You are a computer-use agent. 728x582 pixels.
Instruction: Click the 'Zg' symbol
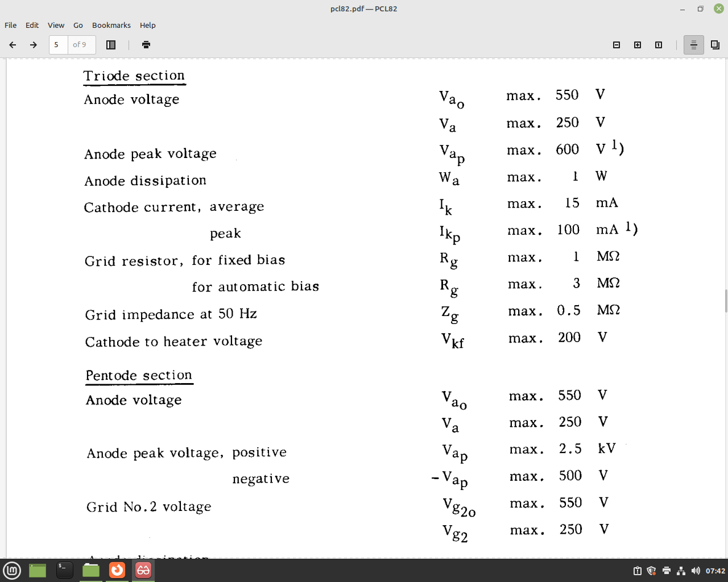point(450,314)
